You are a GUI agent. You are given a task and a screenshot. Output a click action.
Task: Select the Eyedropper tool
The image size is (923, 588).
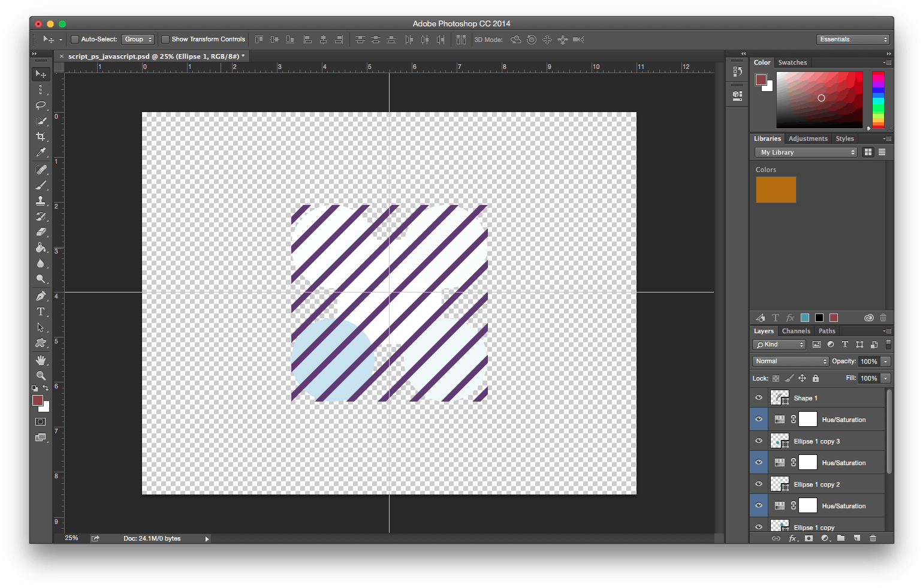41,152
